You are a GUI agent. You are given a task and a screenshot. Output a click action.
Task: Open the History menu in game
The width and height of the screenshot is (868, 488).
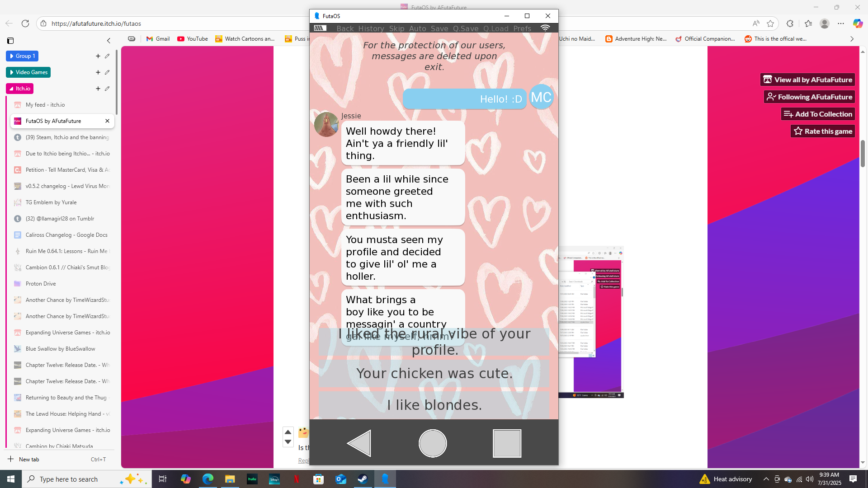pyautogui.click(x=371, y=28)
